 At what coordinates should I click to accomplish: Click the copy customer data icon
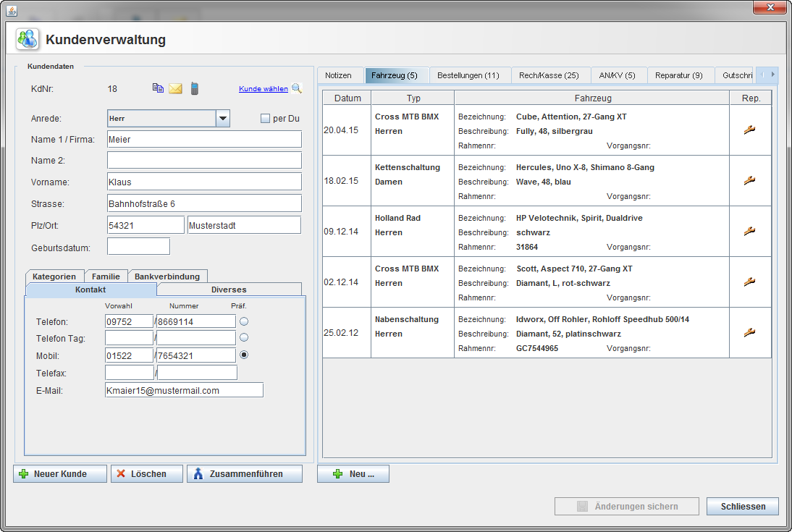158,88
